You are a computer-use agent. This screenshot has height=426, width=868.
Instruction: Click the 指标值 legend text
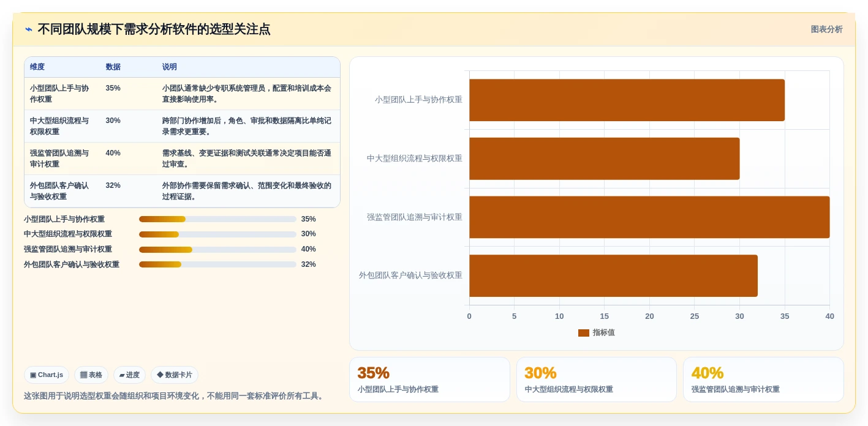[x=604, y=333]
